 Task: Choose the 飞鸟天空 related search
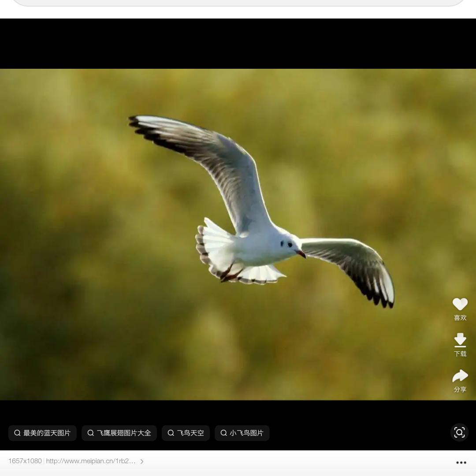click(190, 433)
